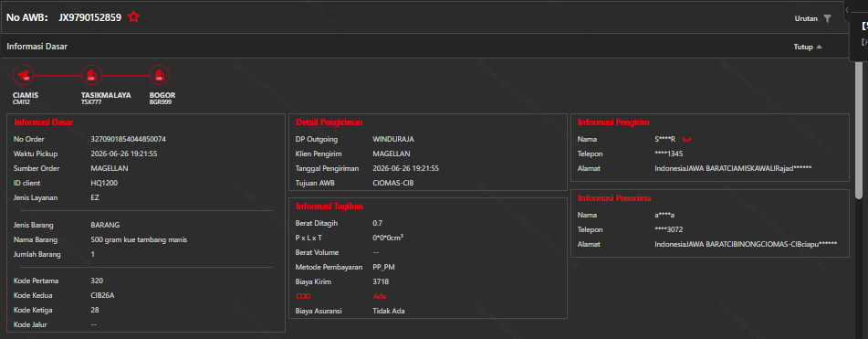868x339 pixels.
Task: Click sender name S****R
Action: [664, 139]
